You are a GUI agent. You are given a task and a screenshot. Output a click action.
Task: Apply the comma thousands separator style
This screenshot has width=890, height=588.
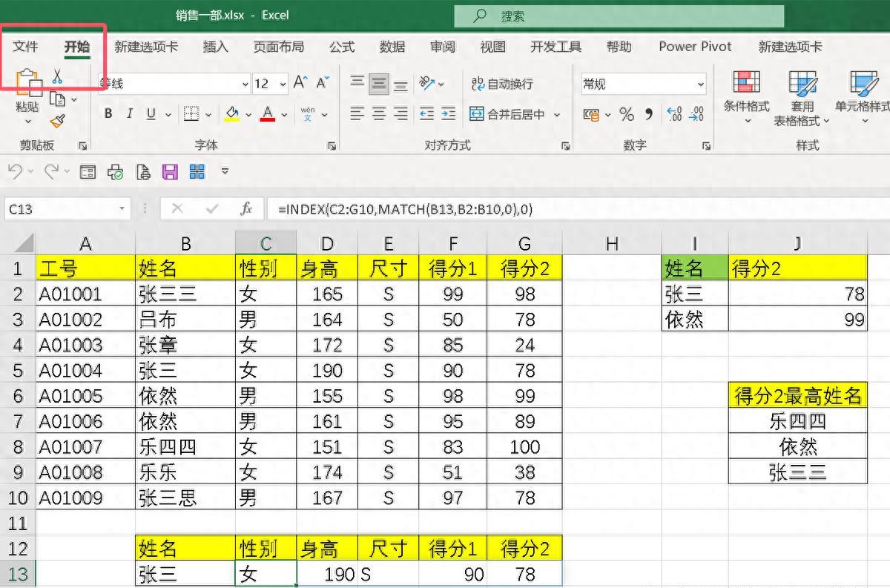(649, 114)
